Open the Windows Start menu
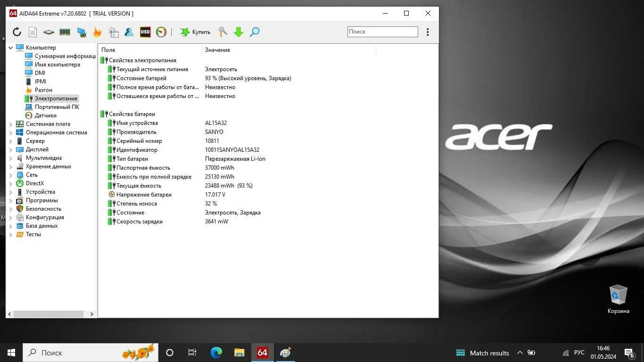This screenshot has height=362, width=644. click(11, 353)
